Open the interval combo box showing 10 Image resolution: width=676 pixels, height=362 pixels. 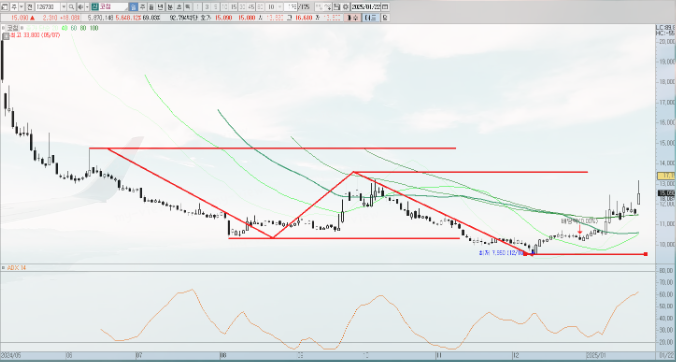[x=274, y=6]
